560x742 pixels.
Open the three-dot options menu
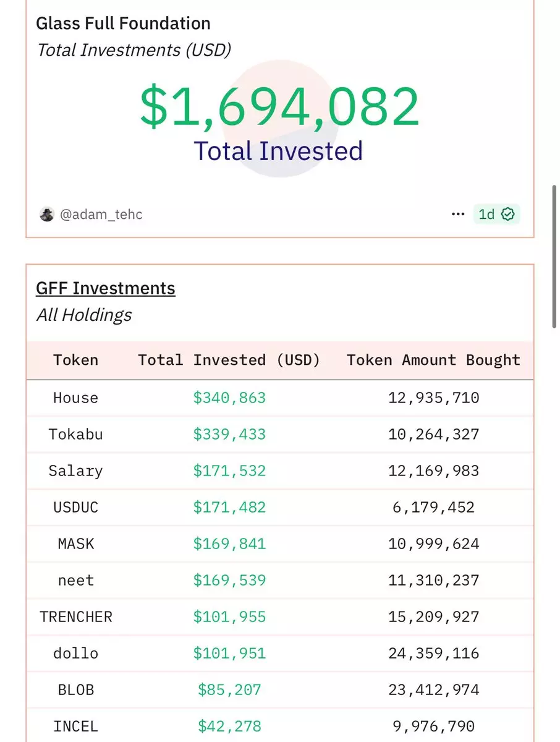(x=458, y=215)
